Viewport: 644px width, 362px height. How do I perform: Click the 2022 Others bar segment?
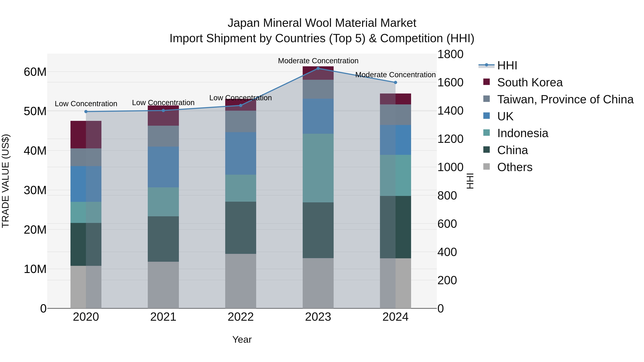[x=241, y=281]
